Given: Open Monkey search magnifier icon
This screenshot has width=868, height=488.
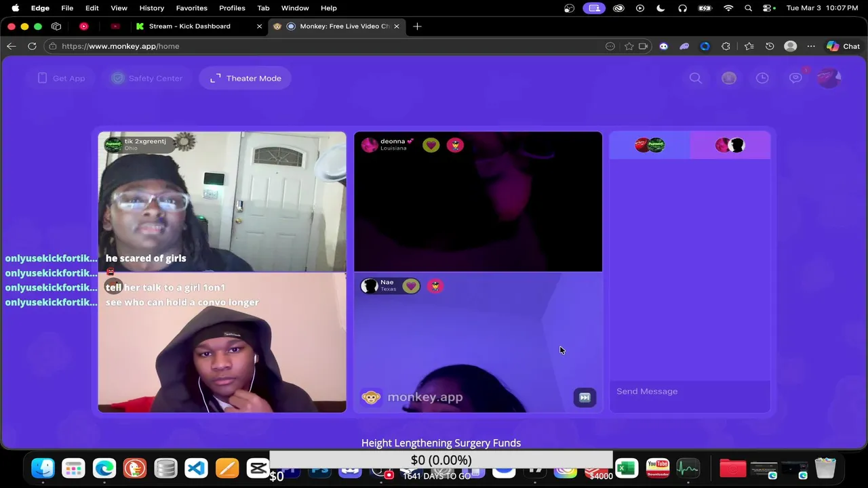Looking at the screenshot, I should point(696,78).
